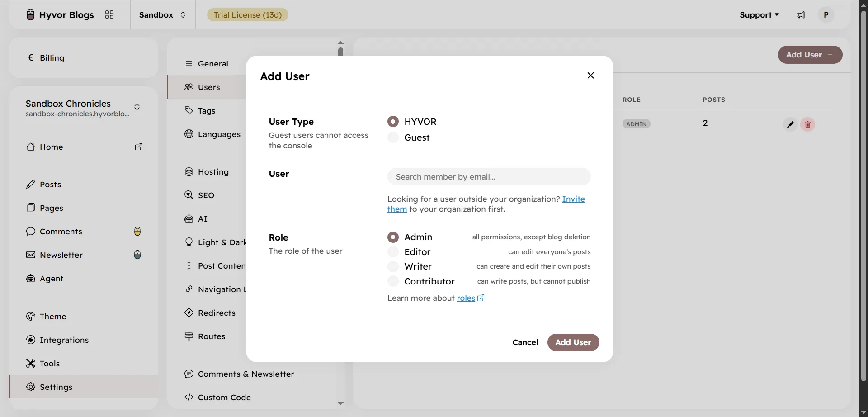Click the Languages globe icon
This screenshot has height=417, width=868.
(189, 134)
